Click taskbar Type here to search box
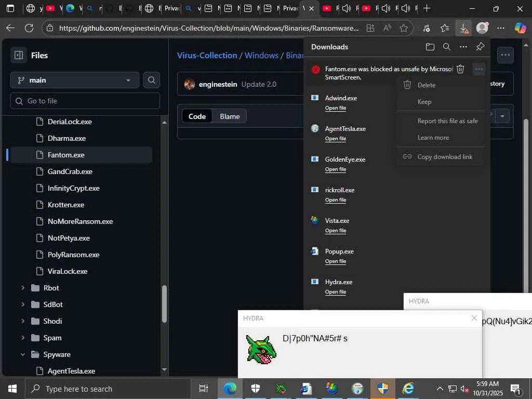Image resolution: width=532 pixels, height=399 pixels. click(108, 389)
